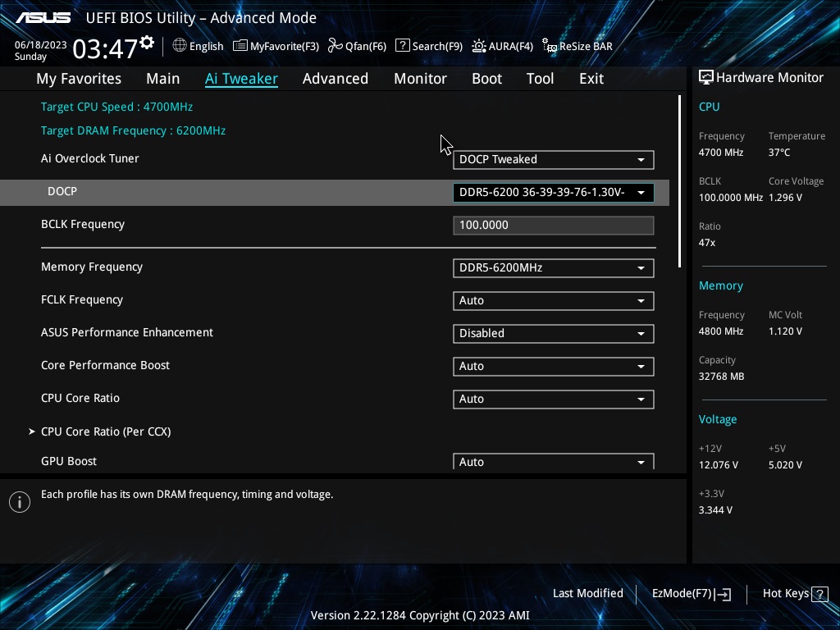Click the info icon in the description bar
The width and height of the screenshot is (840, 630).
pos(19,501)
